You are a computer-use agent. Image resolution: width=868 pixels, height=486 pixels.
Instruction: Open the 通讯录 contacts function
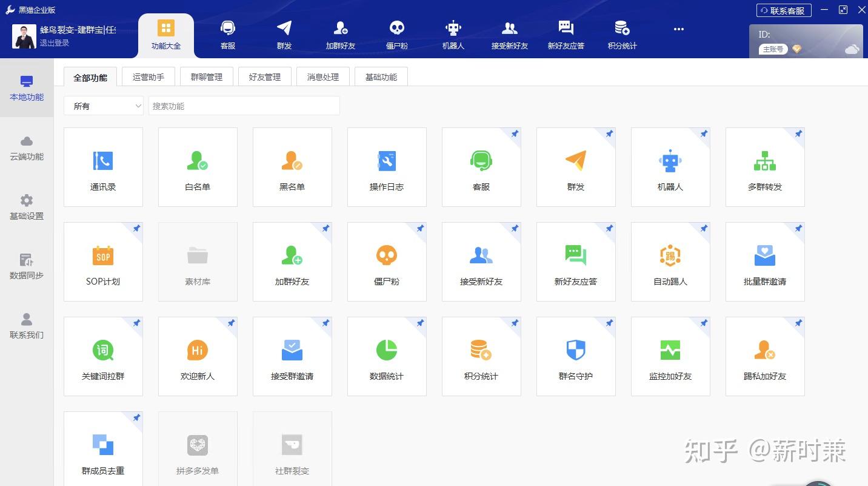coord(103,167)
